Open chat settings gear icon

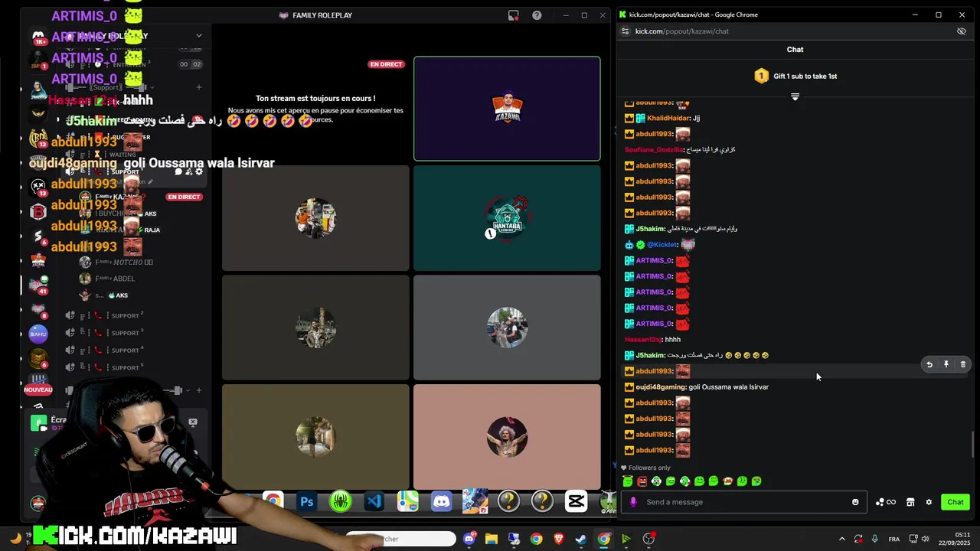[929, 502]
